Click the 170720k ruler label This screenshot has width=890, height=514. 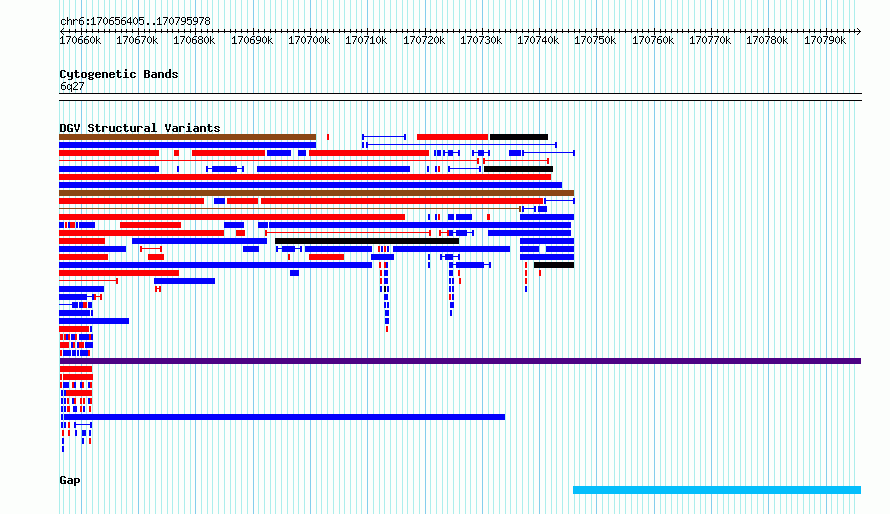(x=424, y=41)
